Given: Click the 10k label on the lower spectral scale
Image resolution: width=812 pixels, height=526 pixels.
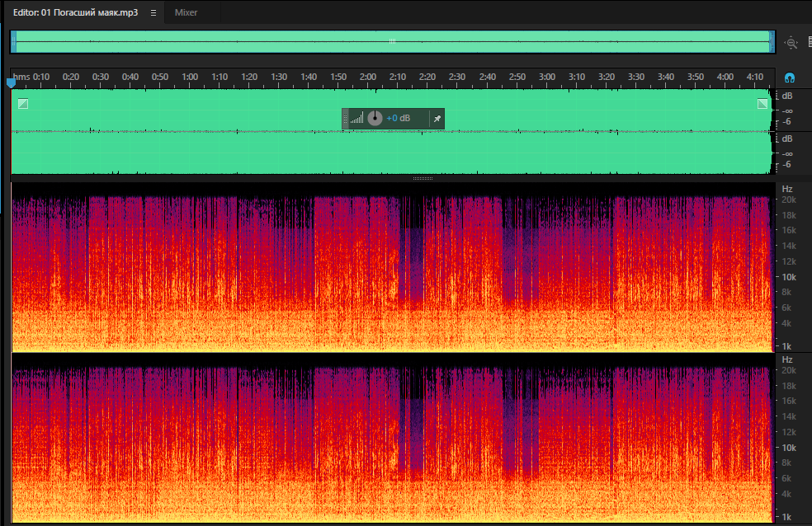Looking at the screenshot, I should (x=789, y=448).
